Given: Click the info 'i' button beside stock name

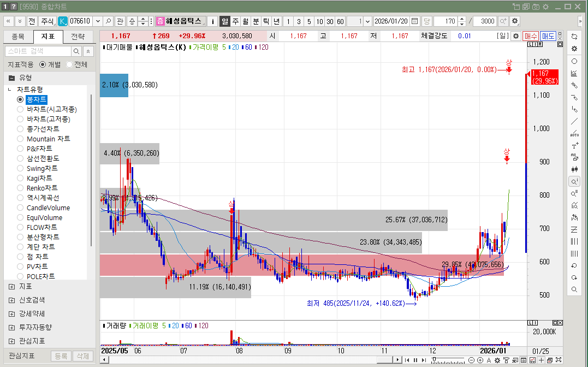Looking at the screenshot, I should point(212,21).
